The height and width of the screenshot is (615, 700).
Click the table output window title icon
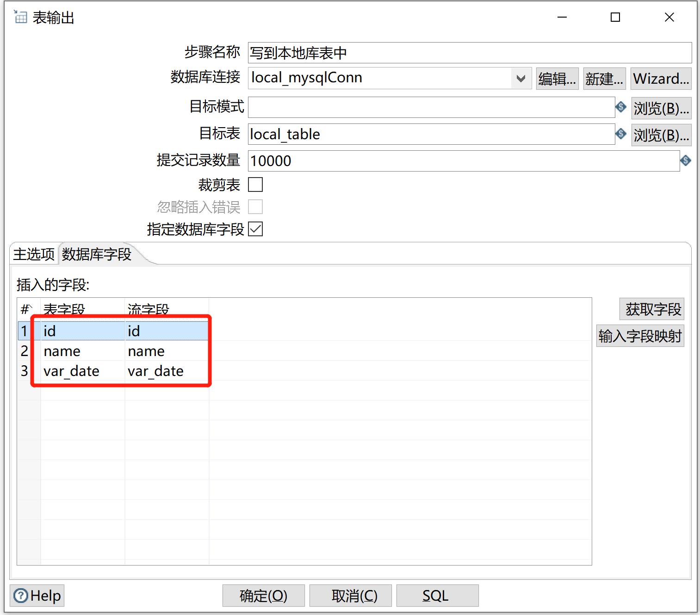pyautogui.click(x=20, y=17)
